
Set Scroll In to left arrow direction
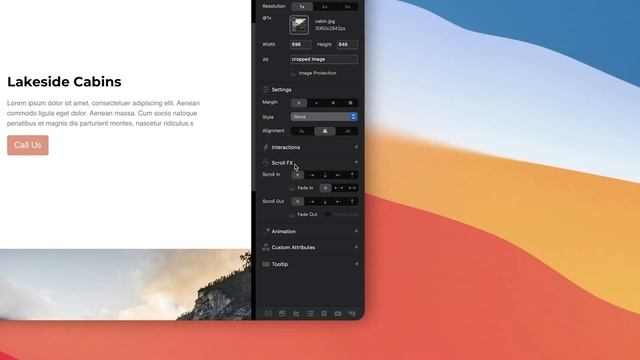coord(338,175)
